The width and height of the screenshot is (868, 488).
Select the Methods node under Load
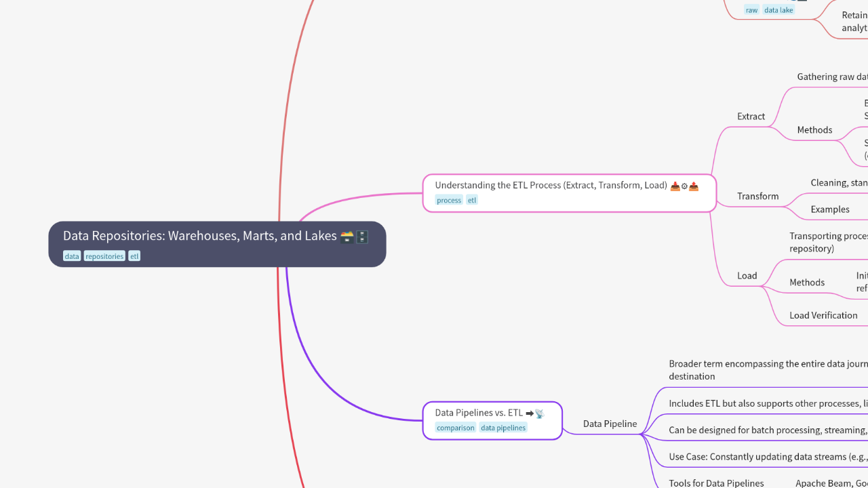point(807,283)
